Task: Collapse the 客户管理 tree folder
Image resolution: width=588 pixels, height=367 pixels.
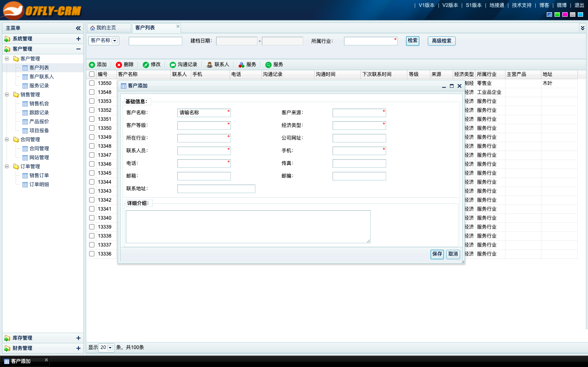Action: pyautogui.click(x=7, y=59)
